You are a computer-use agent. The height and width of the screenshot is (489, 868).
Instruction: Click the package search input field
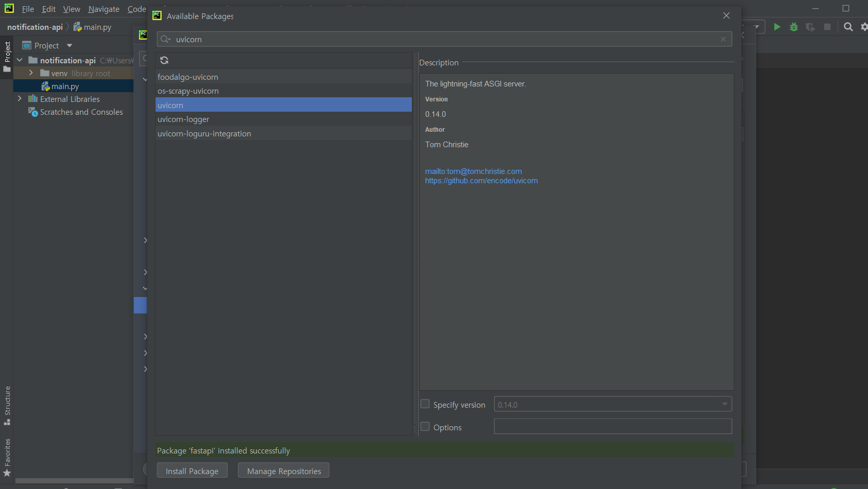(x=444, y=39)
